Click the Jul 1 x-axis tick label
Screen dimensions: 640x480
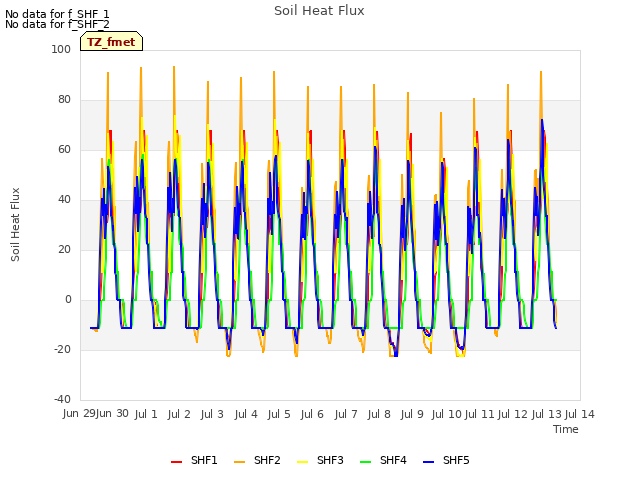146,414
